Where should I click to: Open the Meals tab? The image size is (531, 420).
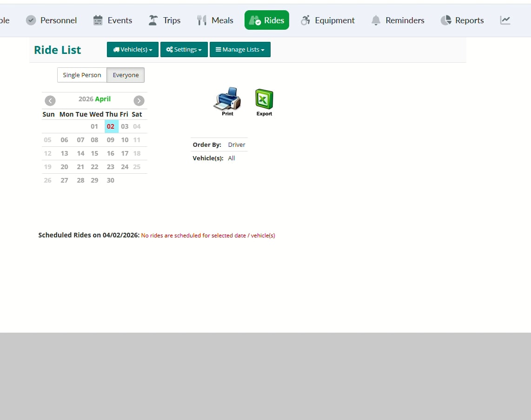(x=215, y=20)
